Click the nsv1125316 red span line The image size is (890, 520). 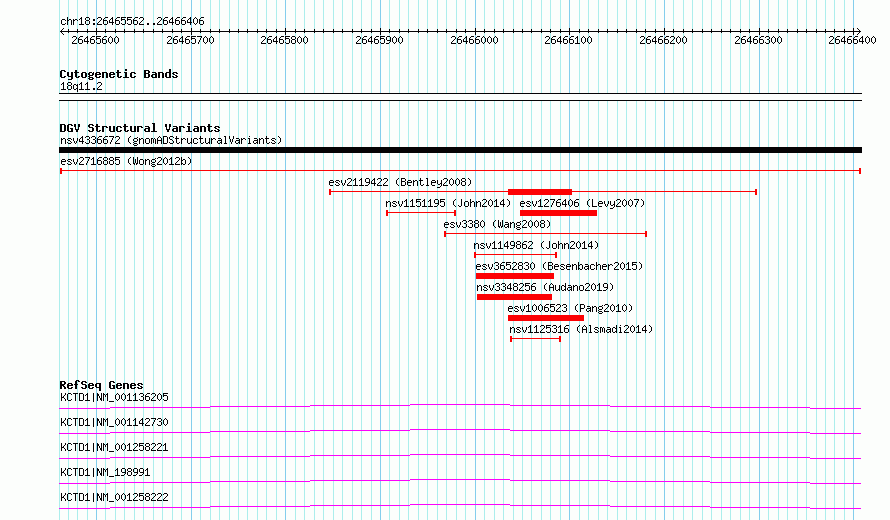click(536, 339)
